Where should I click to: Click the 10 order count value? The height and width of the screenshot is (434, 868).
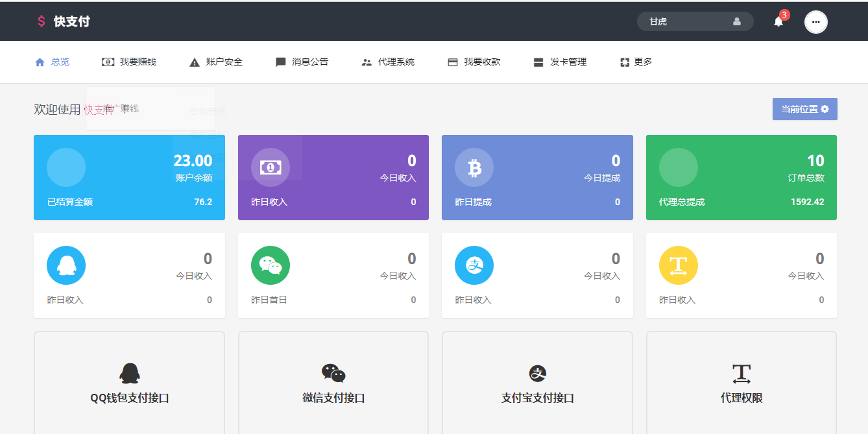(x=815, y=161)
